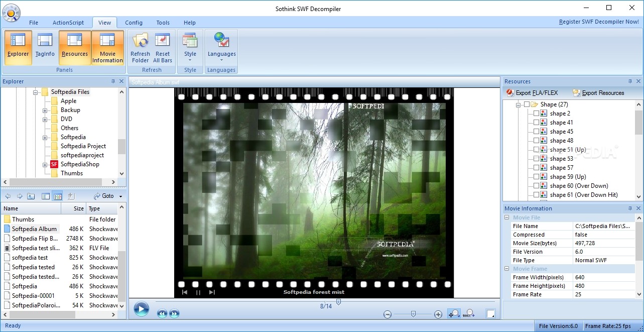
Task: Open the Tools ribbon tab
Action: click(x=163, y=23)
